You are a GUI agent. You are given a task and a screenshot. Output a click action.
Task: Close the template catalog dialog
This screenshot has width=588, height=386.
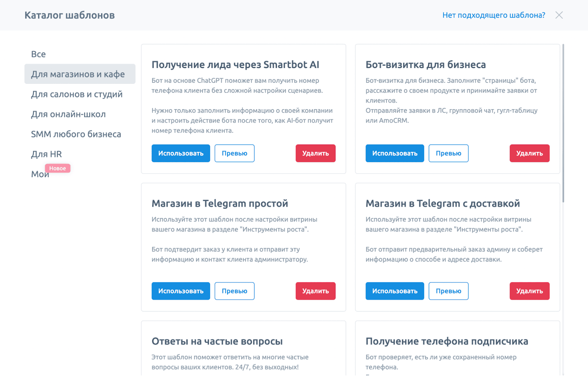point(559,15)
